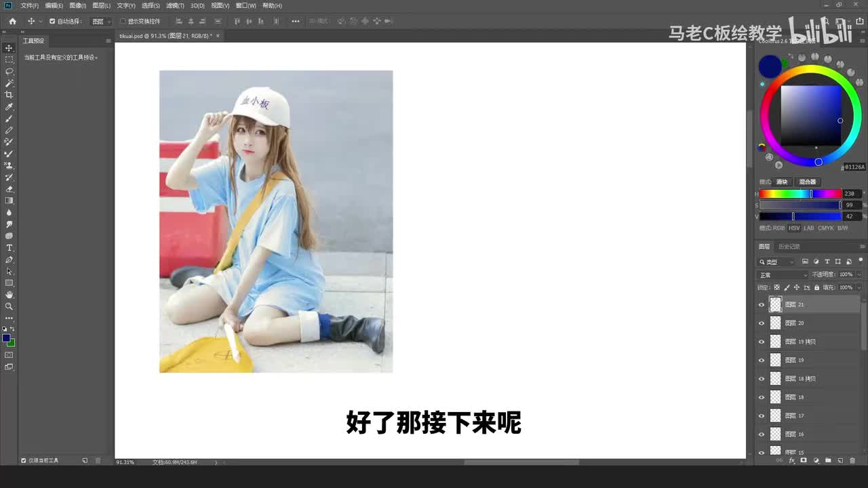Image resolution: width=868 pixels, height=488 pixels.
Task: Hide layer 图层 20 via eye icon
Action: [762, 323]
